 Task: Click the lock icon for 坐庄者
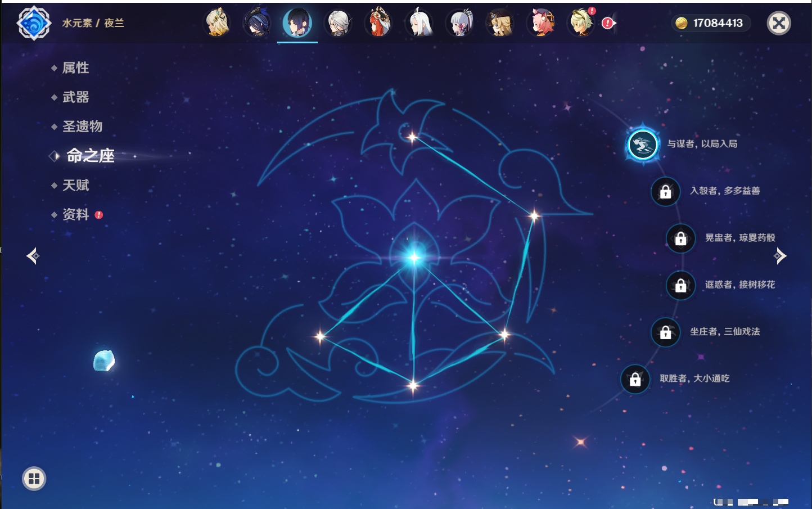pyautogui.click(x=665, y=332)
